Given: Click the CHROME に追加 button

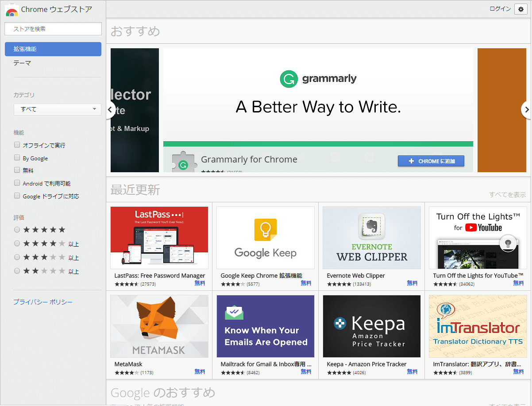Looking at the screenshot, I should coord(431,161).
